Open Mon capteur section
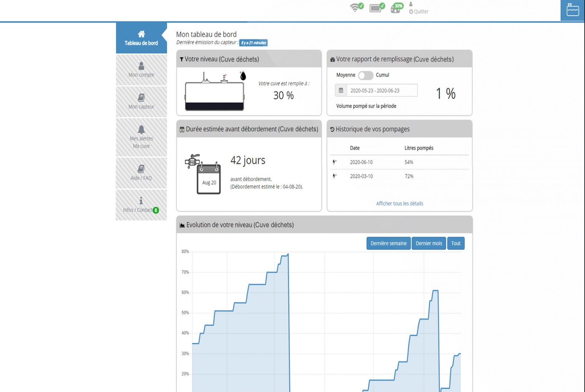The image size is (585, 392). click(141, 102)
